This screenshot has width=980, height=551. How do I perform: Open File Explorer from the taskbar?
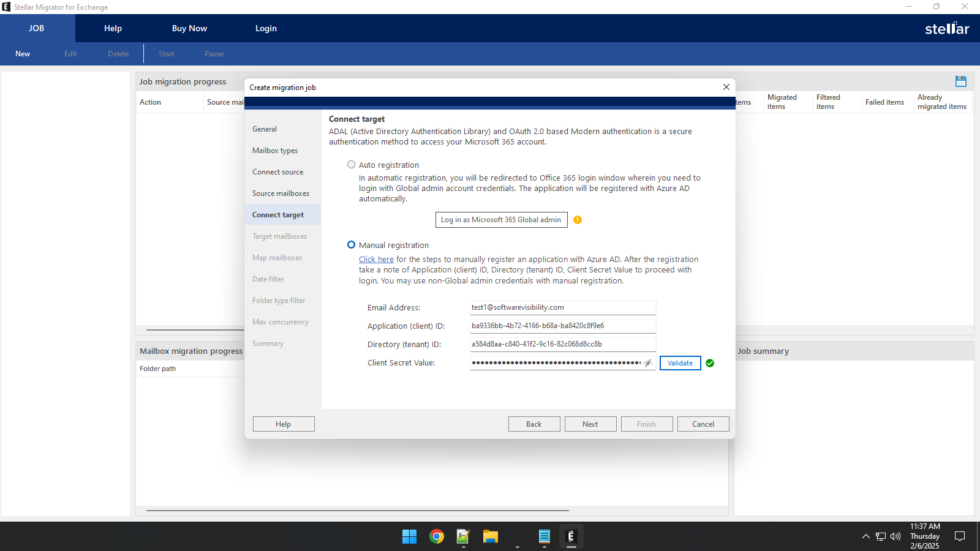pos(490,537)
